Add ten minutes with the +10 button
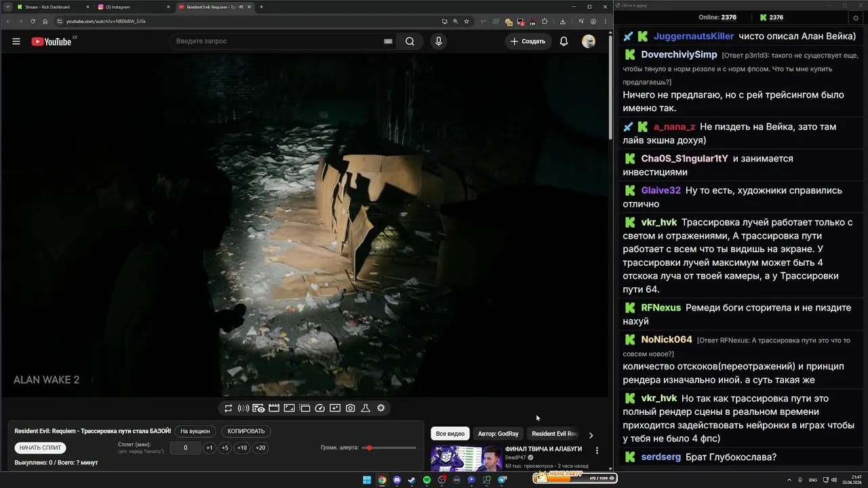The image size is (868, 488). coord(242,448)
